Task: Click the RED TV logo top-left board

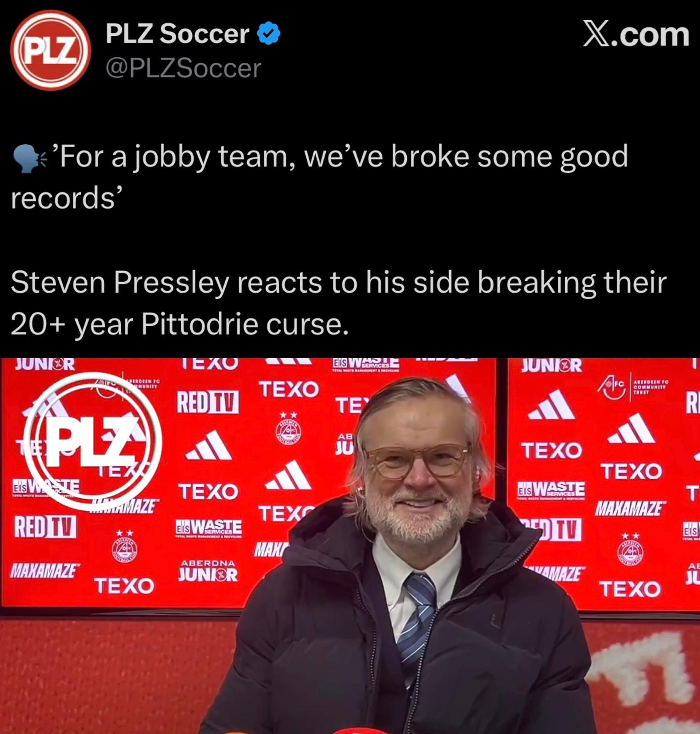Action: (208, 402)
